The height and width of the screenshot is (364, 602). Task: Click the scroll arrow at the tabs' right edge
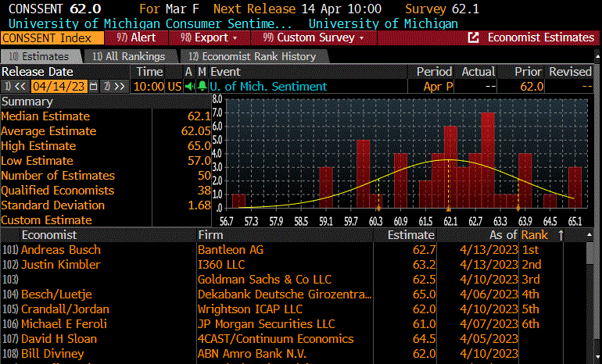598,57
